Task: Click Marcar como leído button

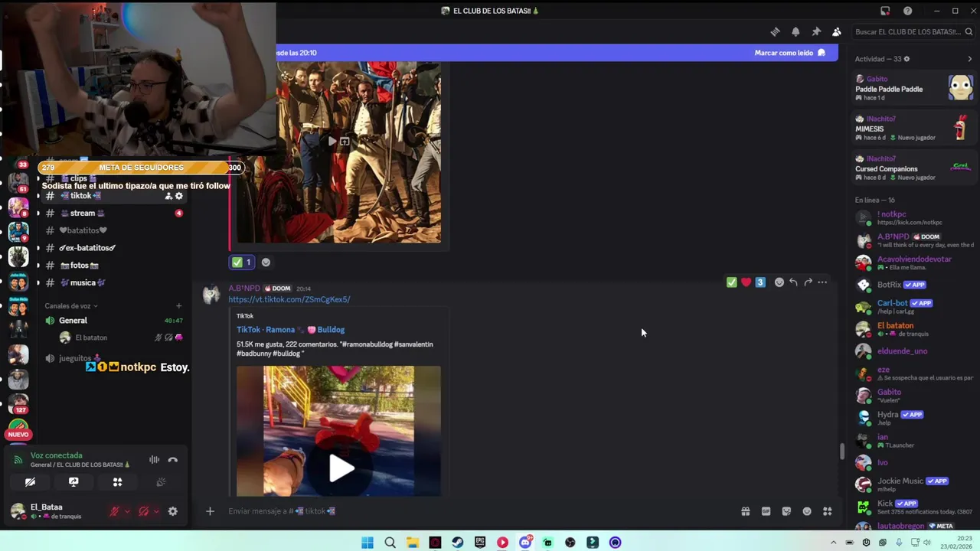Action: click(x=789, y=53)
